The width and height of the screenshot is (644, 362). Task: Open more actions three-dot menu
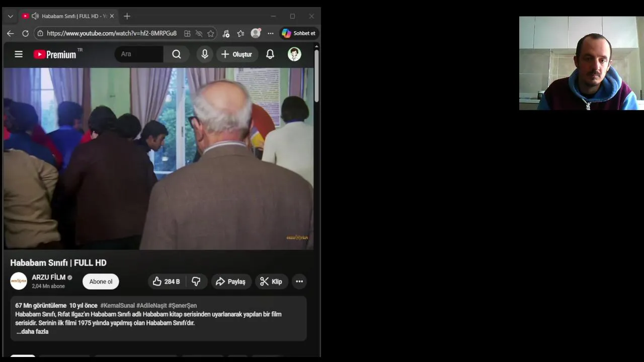click(299, 282)
